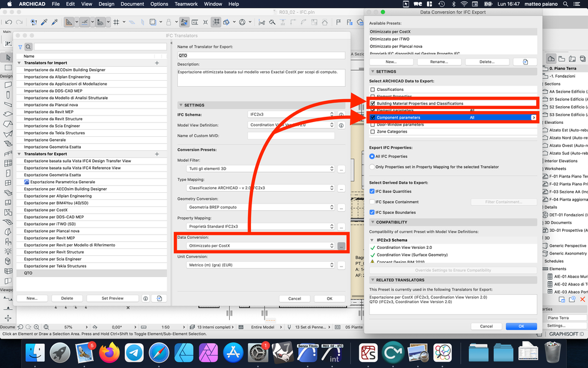
Task: Click the Name of Translator for Export field
Action: [x=261, y=55]
